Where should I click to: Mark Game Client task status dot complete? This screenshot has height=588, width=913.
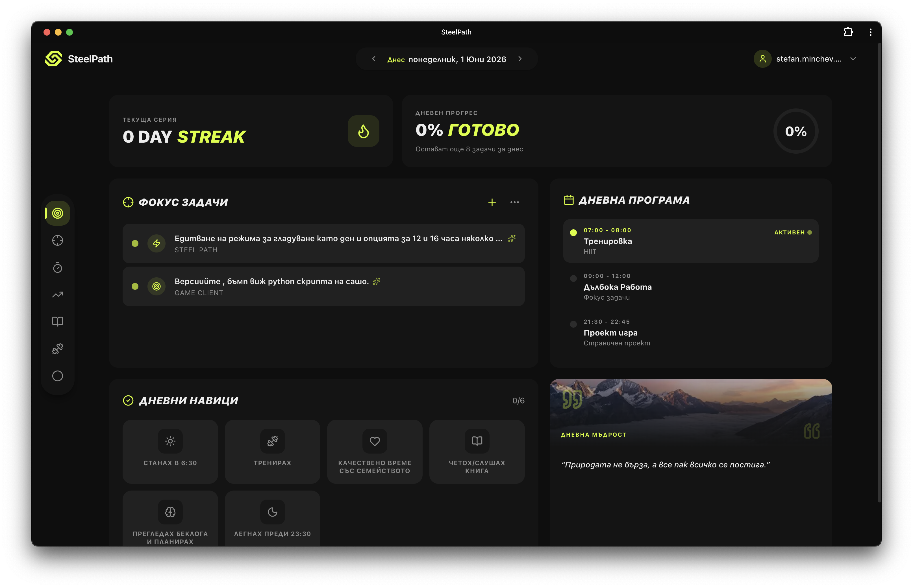[135, 286]
